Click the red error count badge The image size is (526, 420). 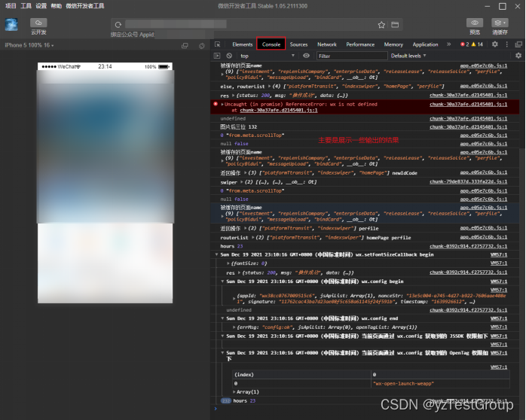465,44
